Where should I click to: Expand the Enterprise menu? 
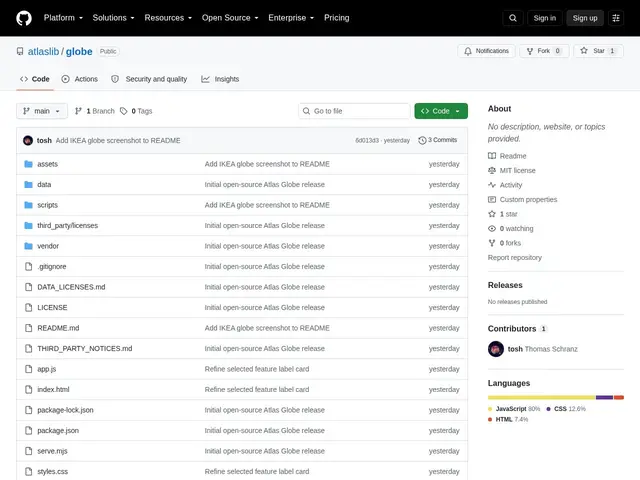click(x=291, y=18)
